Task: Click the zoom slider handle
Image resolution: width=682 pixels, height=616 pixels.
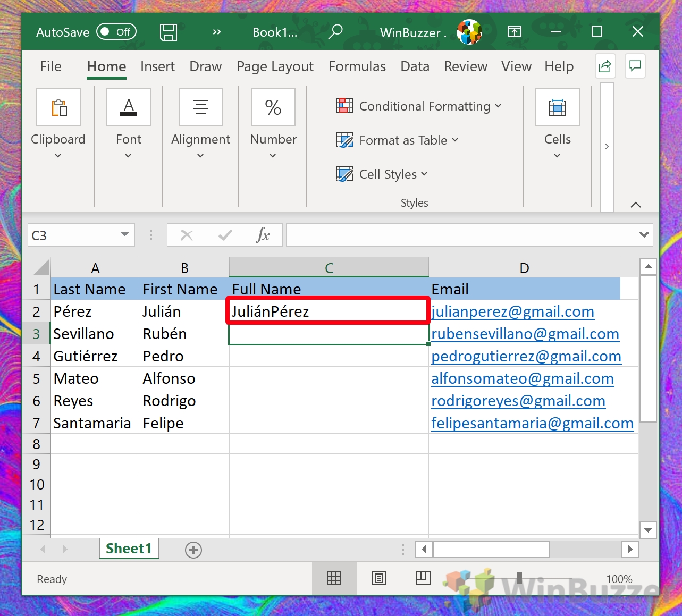Action: (519, 578)
